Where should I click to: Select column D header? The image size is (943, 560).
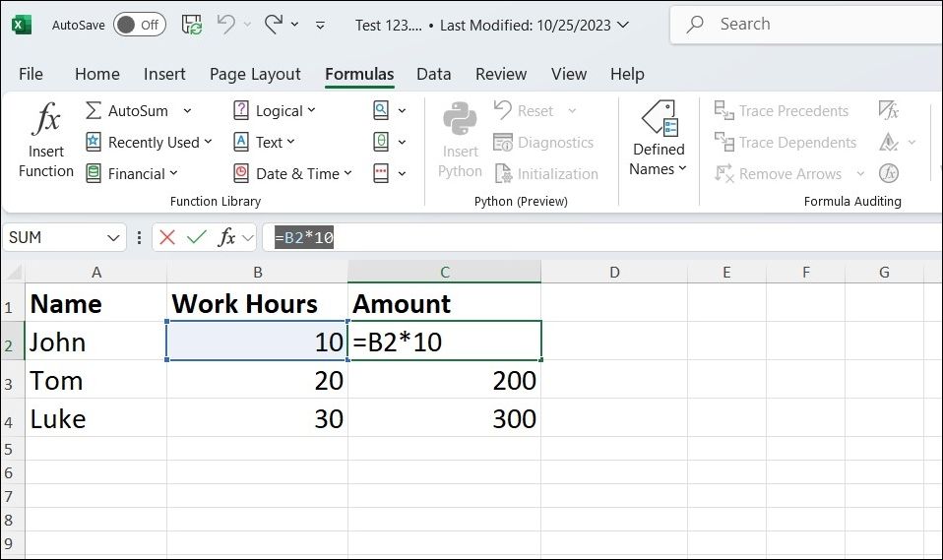614,273
